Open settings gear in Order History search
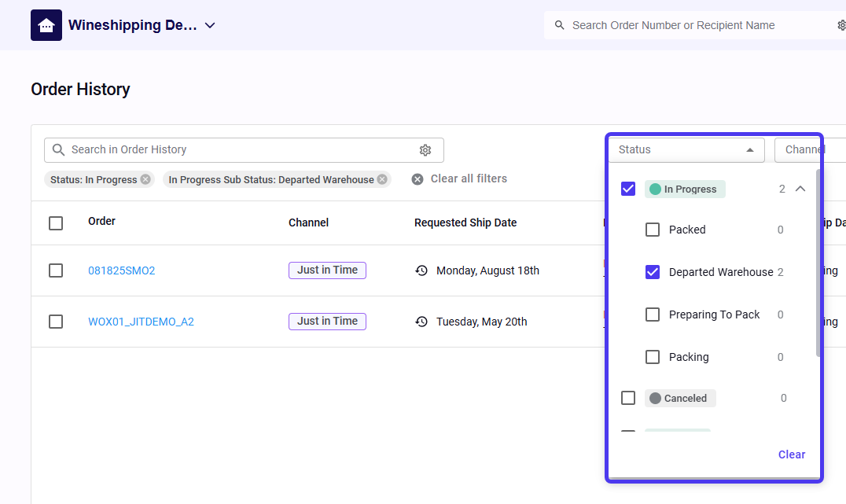The width and height of the screenshot is (846, 504). pos(425,150)
